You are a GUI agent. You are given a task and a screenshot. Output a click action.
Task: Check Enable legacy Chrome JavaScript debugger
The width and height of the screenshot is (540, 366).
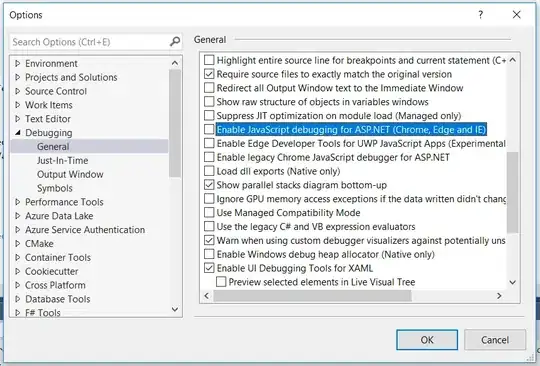tap(209, 157)
